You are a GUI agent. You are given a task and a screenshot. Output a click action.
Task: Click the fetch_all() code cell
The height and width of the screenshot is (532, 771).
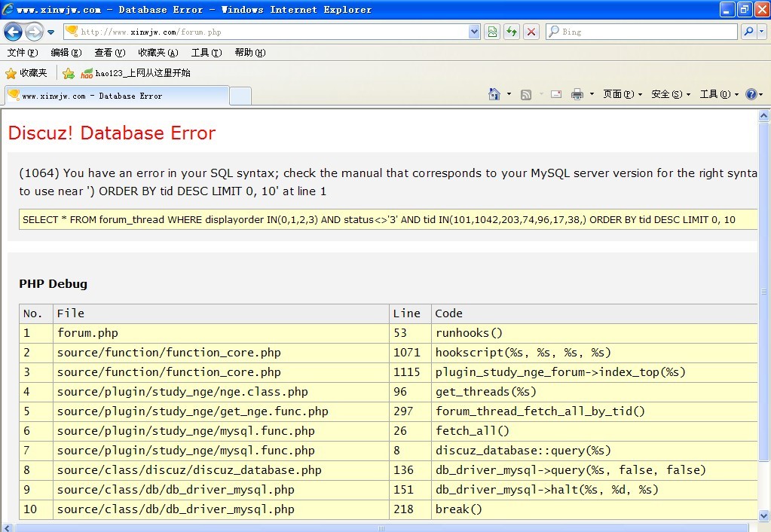594,431
